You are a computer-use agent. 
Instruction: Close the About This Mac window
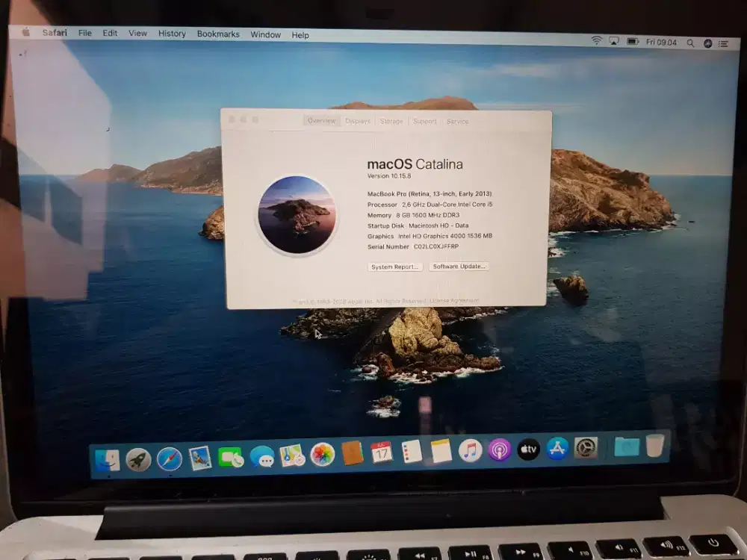[232, 119]
